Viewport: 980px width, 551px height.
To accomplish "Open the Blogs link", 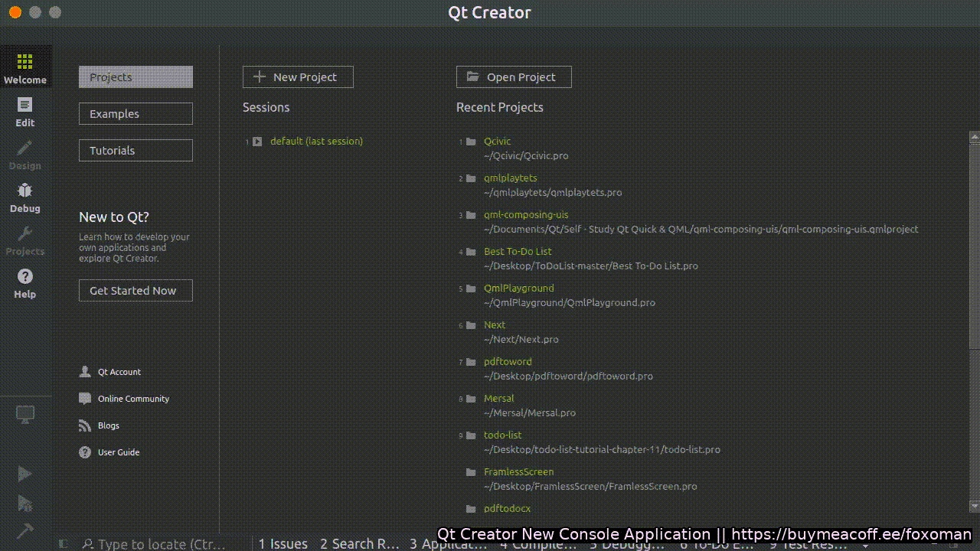I will (109, 425).
